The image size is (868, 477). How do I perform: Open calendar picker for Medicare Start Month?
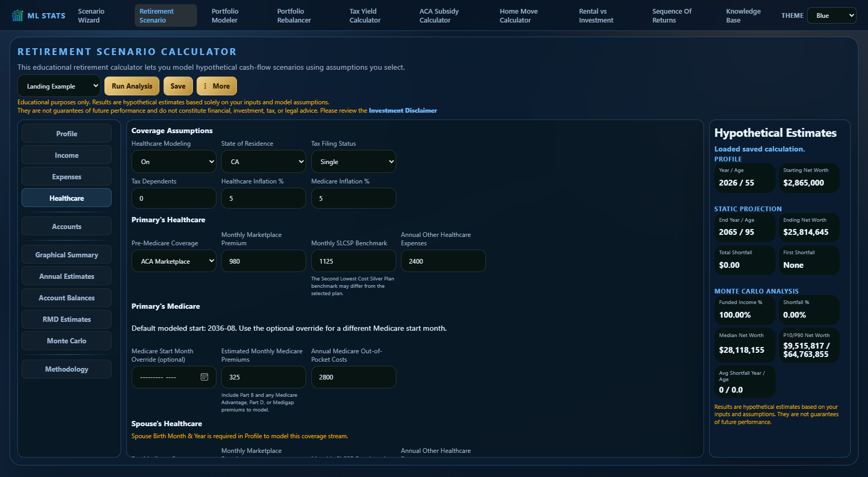pyautogui.click(x=204, y=377)
